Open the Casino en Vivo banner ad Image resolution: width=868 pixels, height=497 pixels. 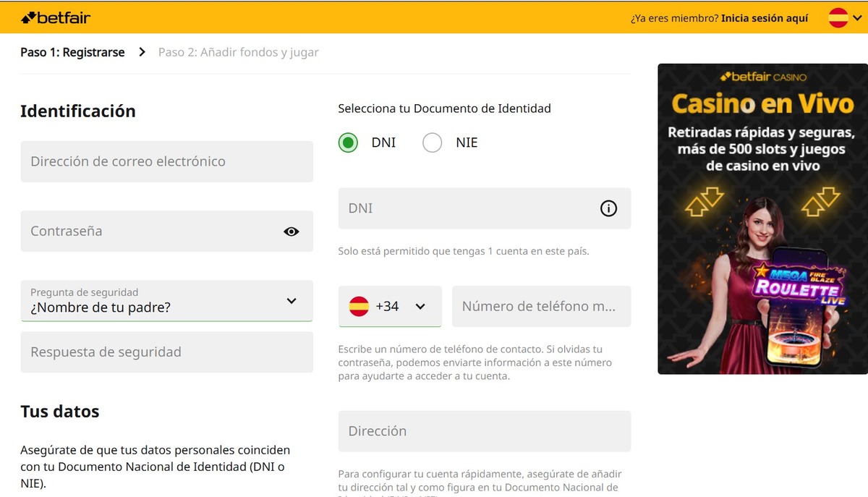click(x=762, y=219)
